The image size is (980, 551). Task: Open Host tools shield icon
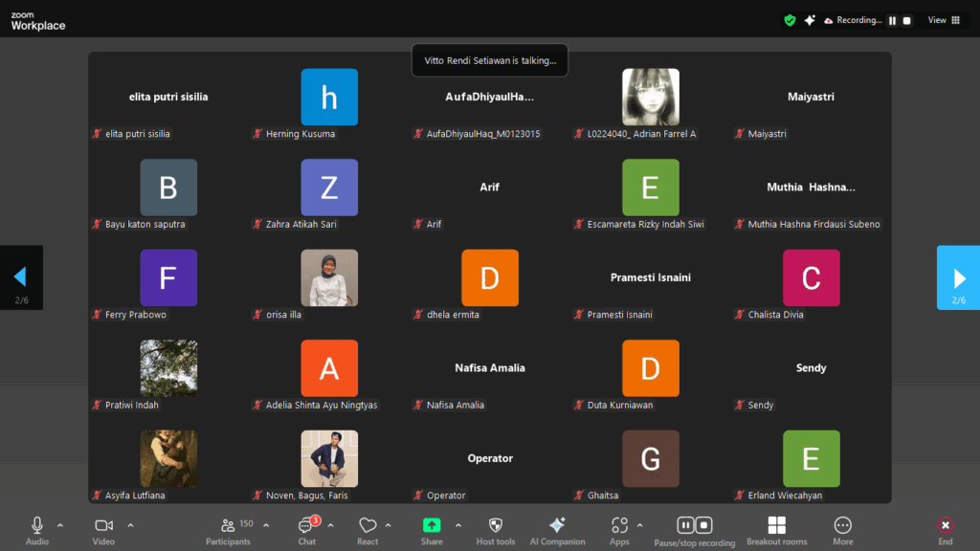(x=496, y=525)
